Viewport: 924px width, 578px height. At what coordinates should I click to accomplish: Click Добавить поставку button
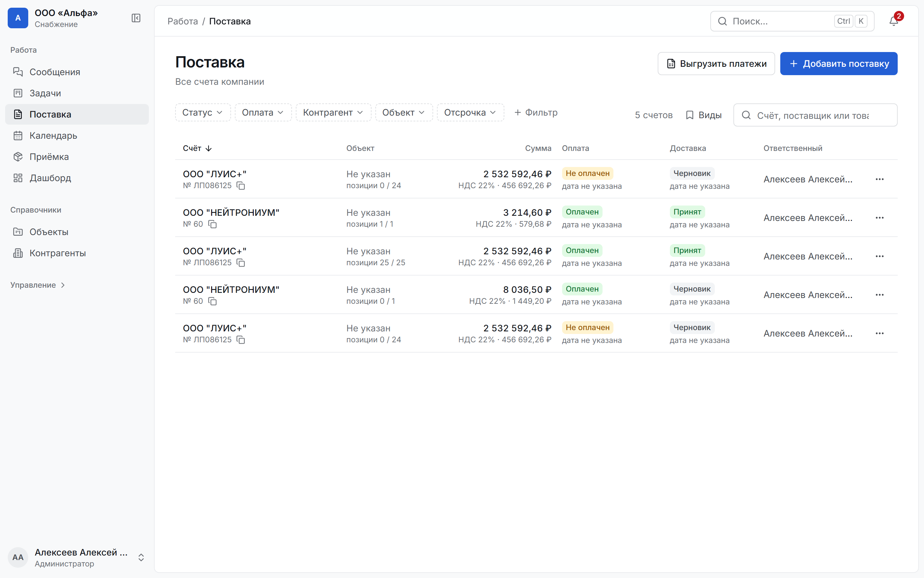click(x=838, y=64)
